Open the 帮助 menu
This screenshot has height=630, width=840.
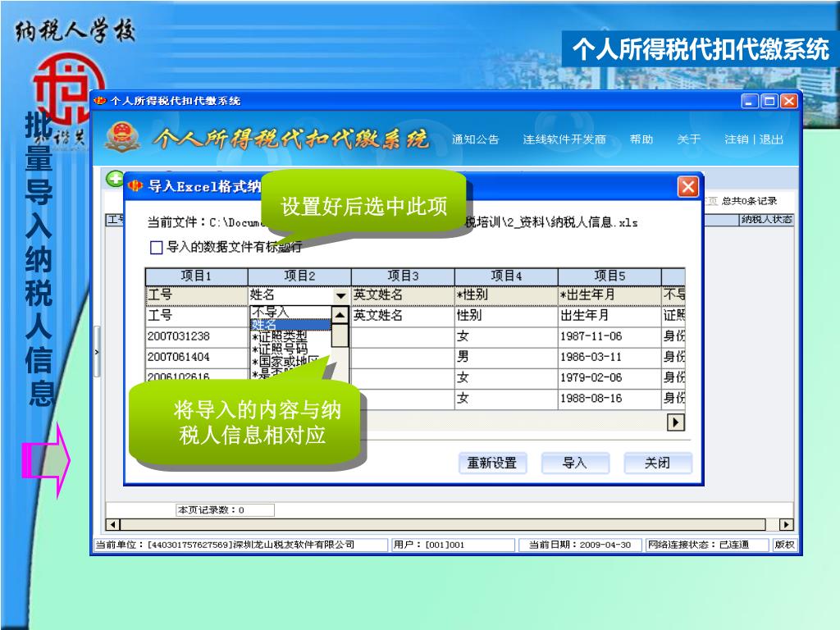641,139
